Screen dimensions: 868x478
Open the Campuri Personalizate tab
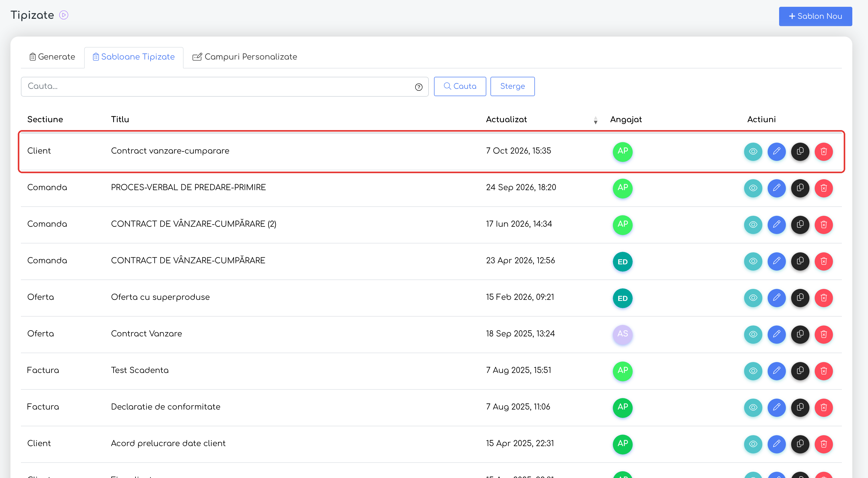[x=245, y=57]
